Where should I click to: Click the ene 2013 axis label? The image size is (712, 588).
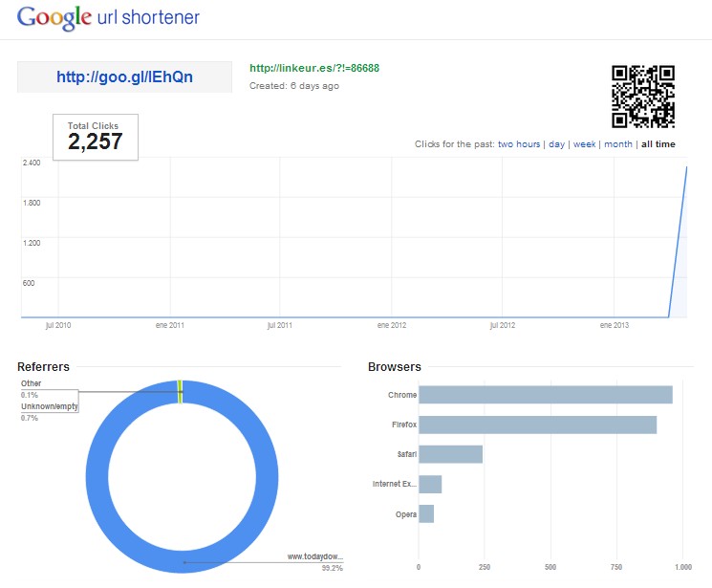(x=614, y=325)
